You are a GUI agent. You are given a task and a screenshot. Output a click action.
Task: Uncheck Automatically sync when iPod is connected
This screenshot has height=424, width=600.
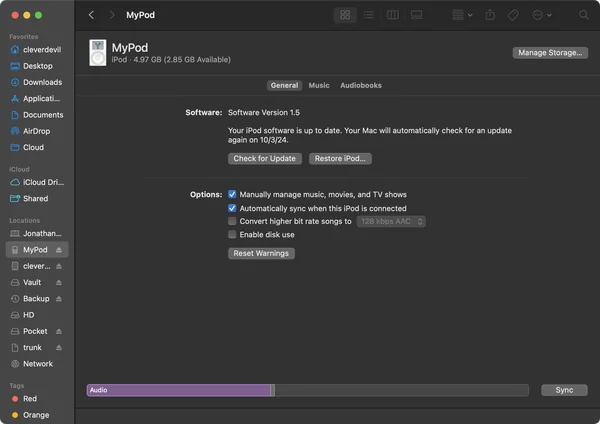[x=232, y=208]
